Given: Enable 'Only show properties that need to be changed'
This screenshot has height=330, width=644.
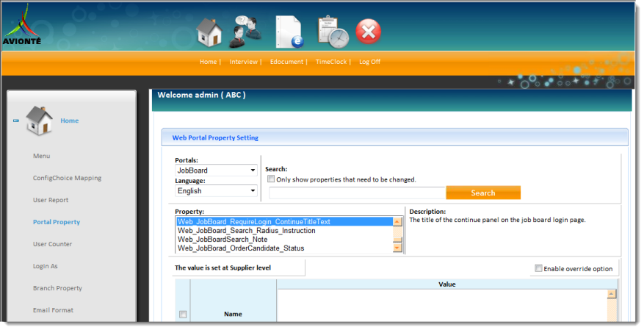Looking at the screenshot, I should pyautogui.click(x=271, y=179).
